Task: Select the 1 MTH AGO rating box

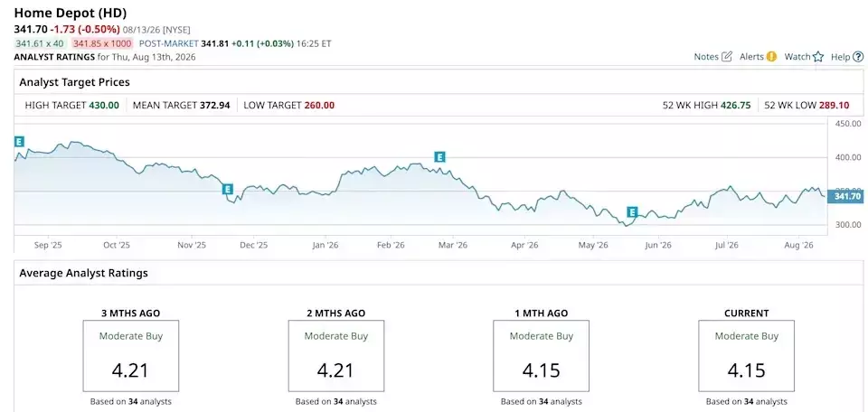Action: (x=541, y=356)
